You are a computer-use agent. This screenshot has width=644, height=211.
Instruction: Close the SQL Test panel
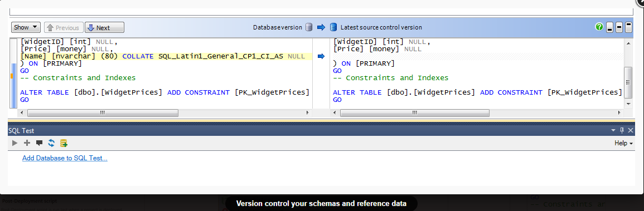click(631, 130)
